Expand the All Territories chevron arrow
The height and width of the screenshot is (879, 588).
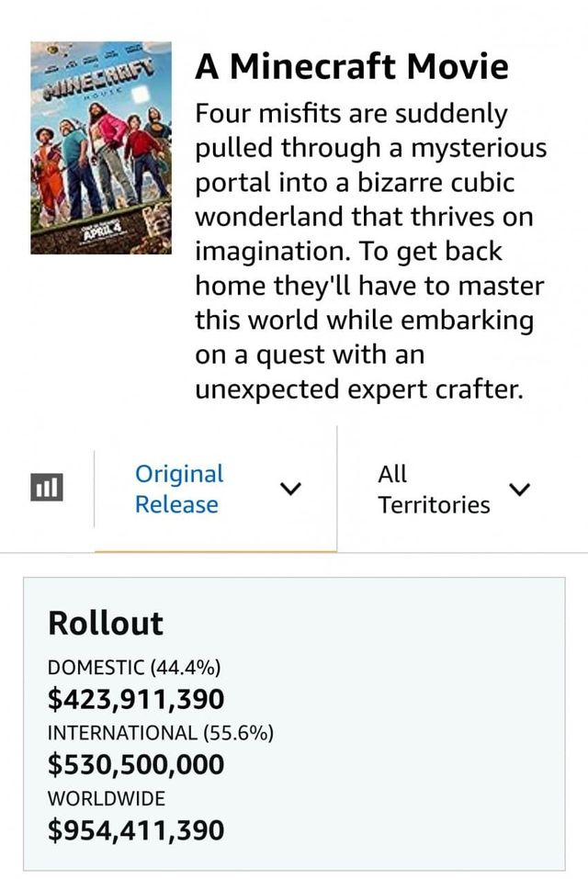click(x=519, y=490)
